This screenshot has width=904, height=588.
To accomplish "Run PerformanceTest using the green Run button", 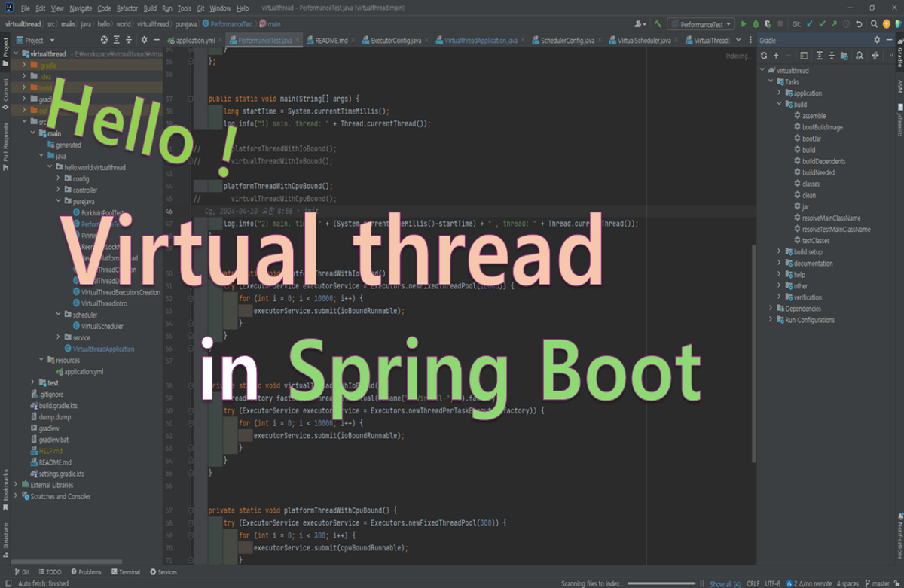I will click(x=744, y=24).
